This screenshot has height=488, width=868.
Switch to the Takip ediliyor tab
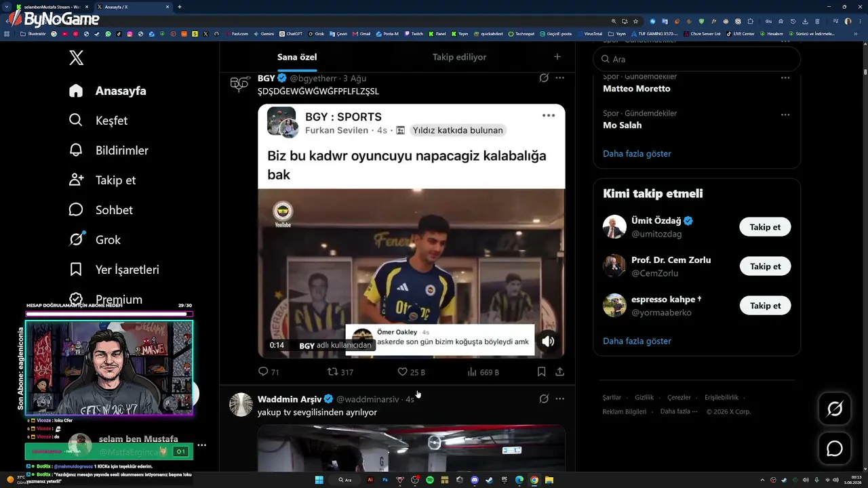[x=460, y=57]
